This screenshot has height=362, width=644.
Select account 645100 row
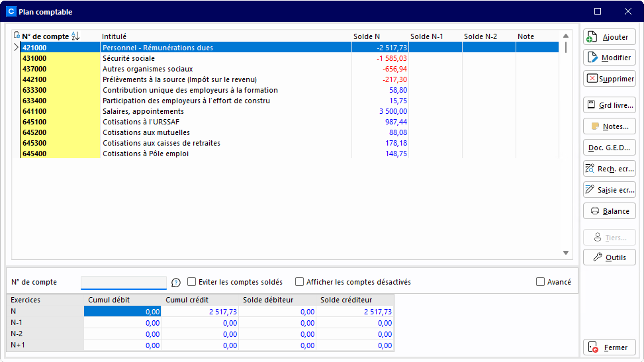[x=289, y=122]
